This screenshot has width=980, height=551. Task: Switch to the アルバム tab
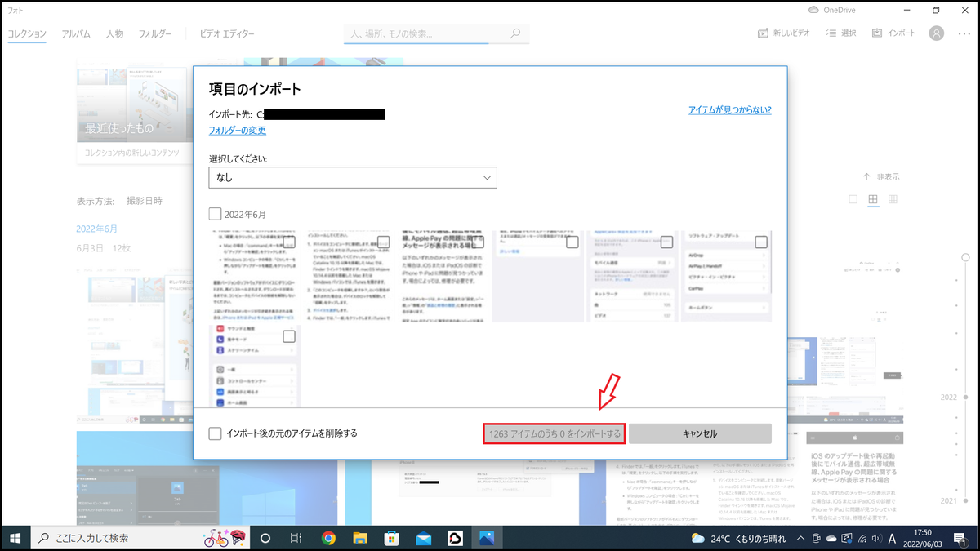pos(76,33)
